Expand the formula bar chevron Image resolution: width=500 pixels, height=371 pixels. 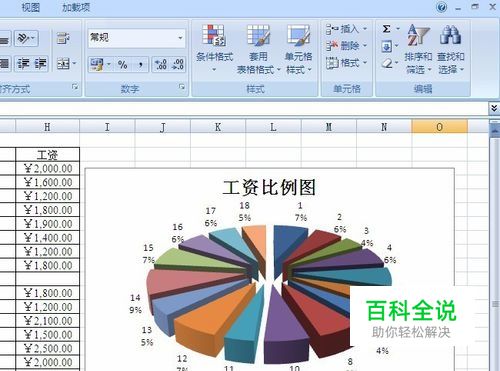[x=494, y=108]
